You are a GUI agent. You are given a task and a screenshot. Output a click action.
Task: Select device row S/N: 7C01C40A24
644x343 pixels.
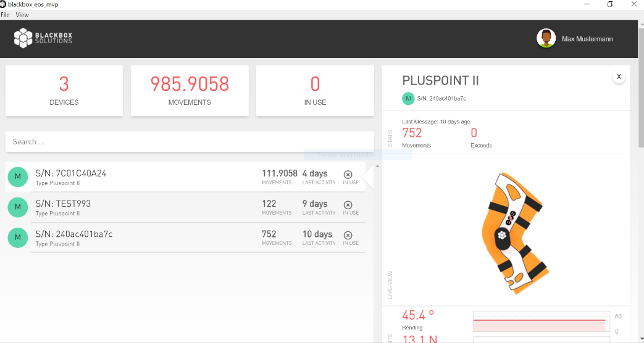[x=185, y=177]
